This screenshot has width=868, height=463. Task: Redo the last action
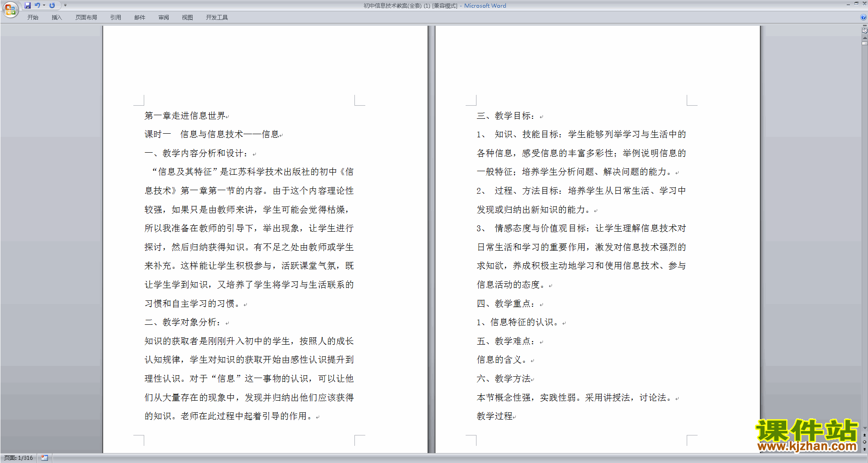pos(52,5)
